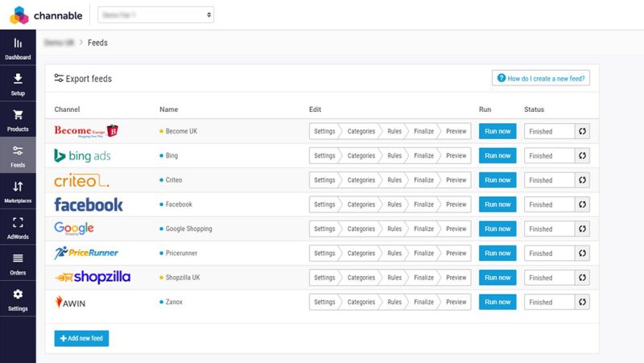Run the Facebook feed now

pos(497,204)
